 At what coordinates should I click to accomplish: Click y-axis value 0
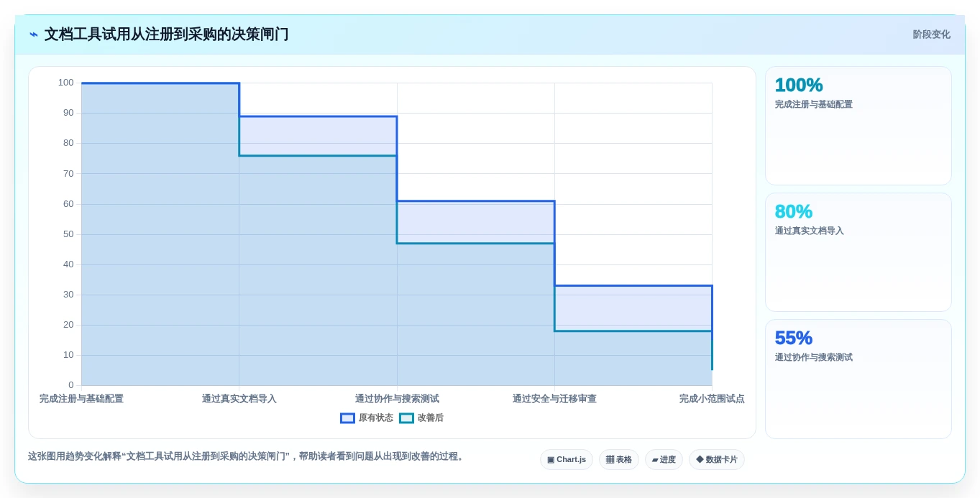point(70,385)
